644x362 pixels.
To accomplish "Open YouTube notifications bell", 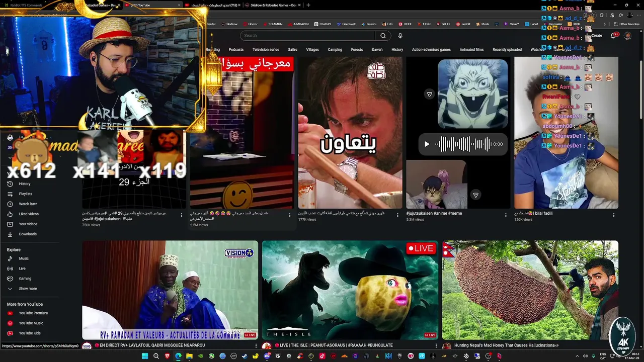I will [614, 36].
